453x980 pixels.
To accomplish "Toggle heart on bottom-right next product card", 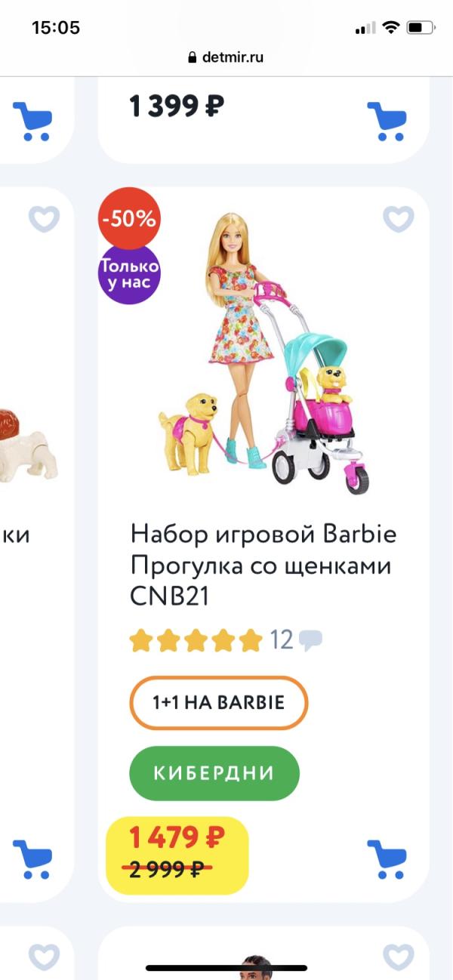I will click(398, 957).
